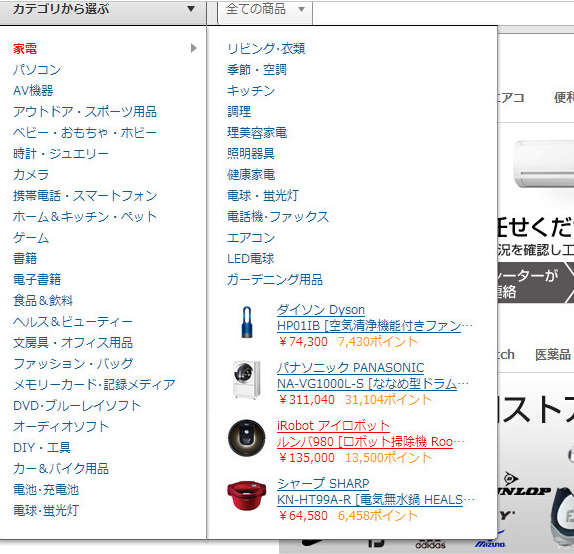Select the 電子書籍 category
This screenshot has height=554, width=574.
[x=37, y=279]
